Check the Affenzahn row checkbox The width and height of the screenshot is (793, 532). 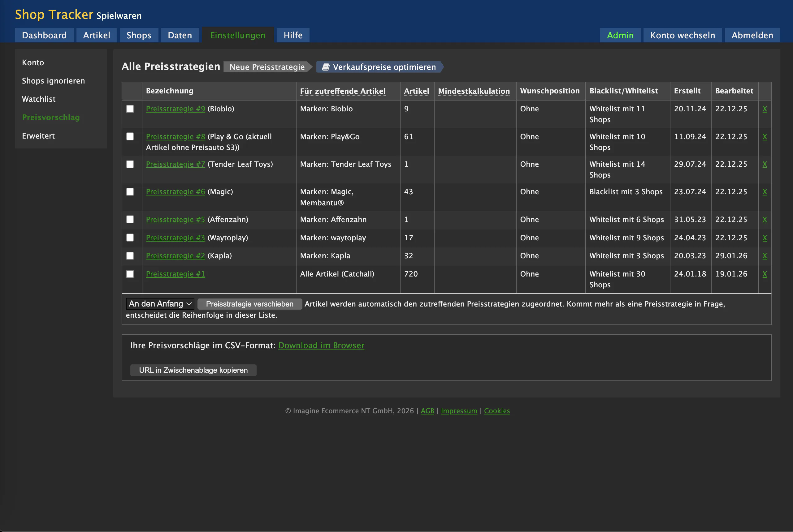(x=130, y=220)
